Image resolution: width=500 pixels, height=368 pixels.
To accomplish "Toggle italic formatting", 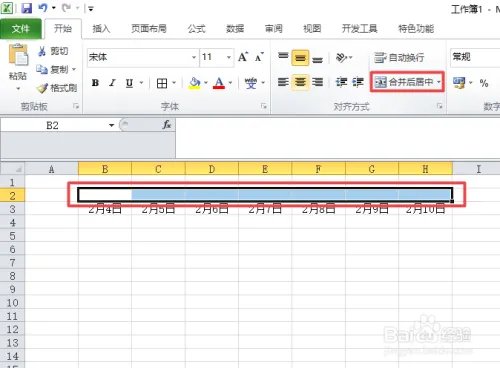I will point(112,83).
